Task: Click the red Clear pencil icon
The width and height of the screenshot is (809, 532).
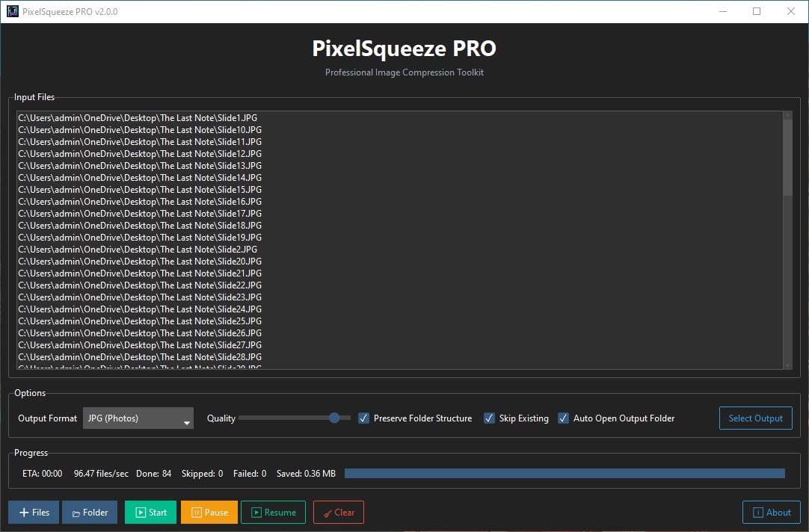Action: [x=327, y=513]
